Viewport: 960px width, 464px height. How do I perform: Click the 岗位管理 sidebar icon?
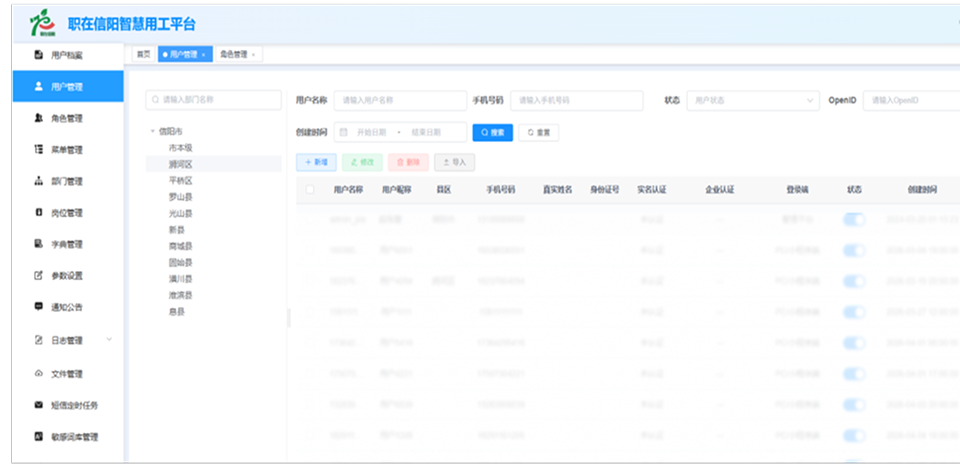38,212
